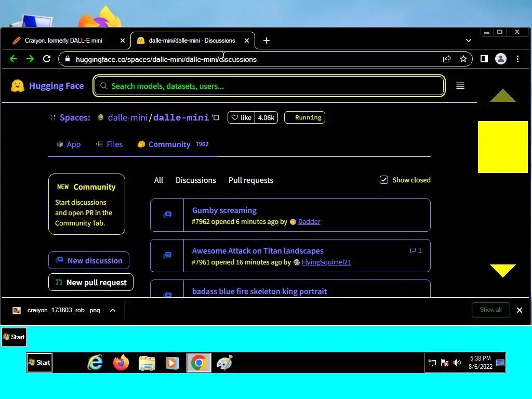Click the scrollbar down arrow
The width and height of the screenshot is (532, 399).
503,271
